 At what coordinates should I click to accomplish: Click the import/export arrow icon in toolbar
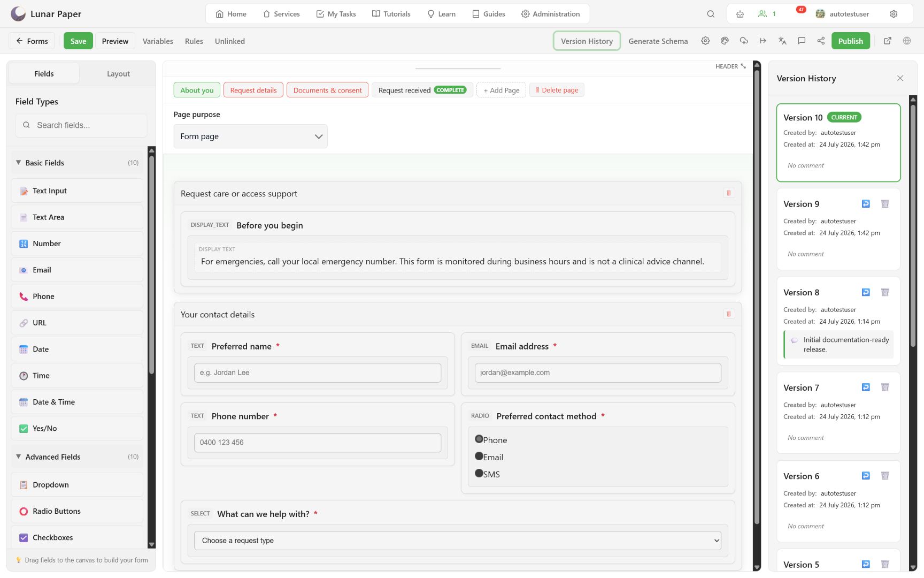point(763,41)
